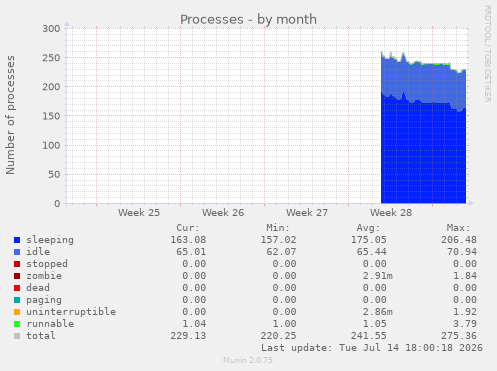Click the 'Last update' timestamp line

point(372,348)
